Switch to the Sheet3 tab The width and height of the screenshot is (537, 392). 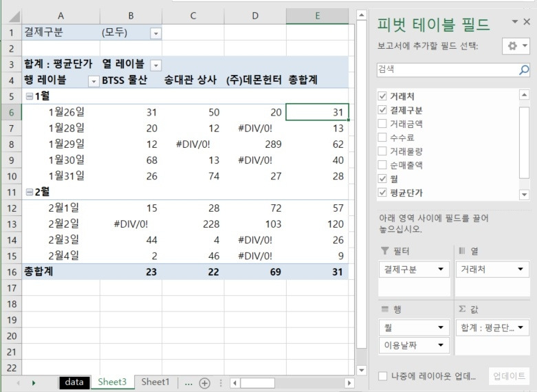click(x=112, y=382)
